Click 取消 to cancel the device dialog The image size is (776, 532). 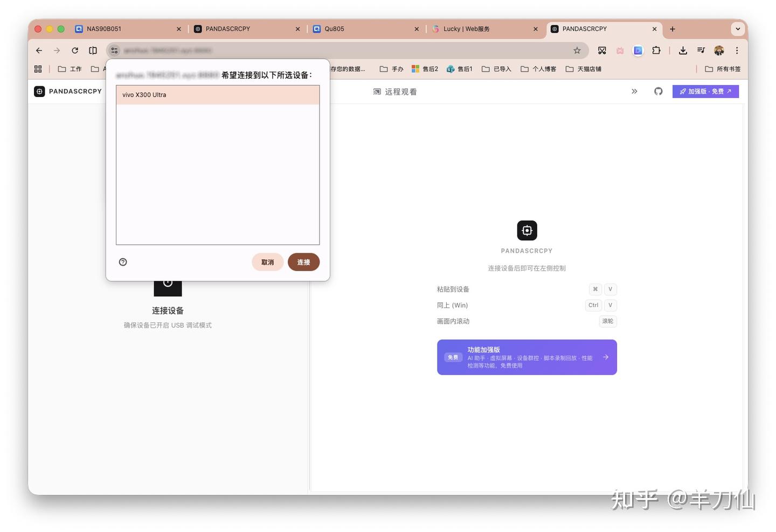267,262
